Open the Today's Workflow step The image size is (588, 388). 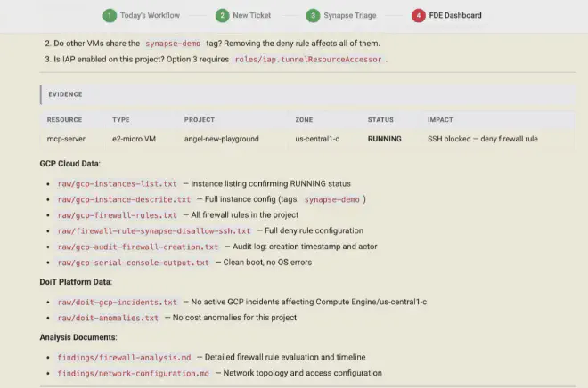tap(150, 15)
